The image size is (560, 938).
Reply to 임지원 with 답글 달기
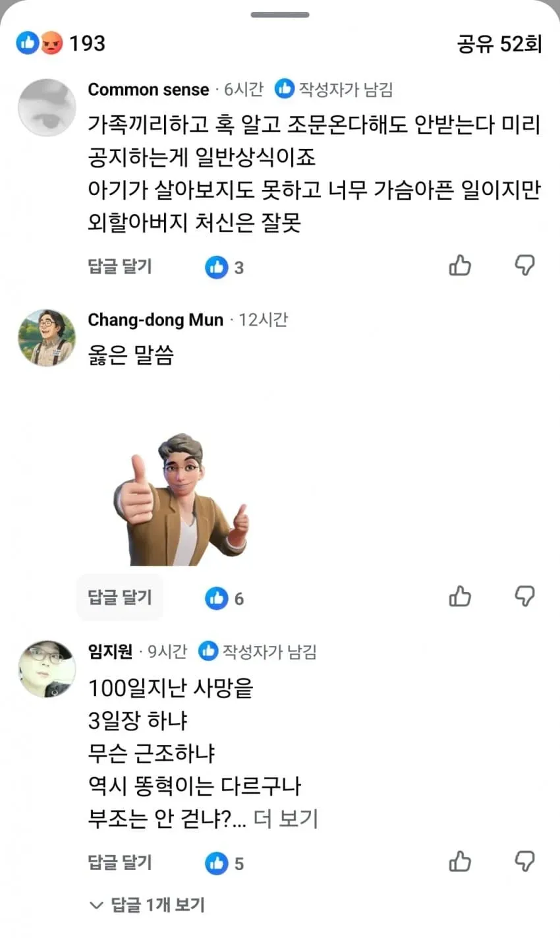coord(120,862)
